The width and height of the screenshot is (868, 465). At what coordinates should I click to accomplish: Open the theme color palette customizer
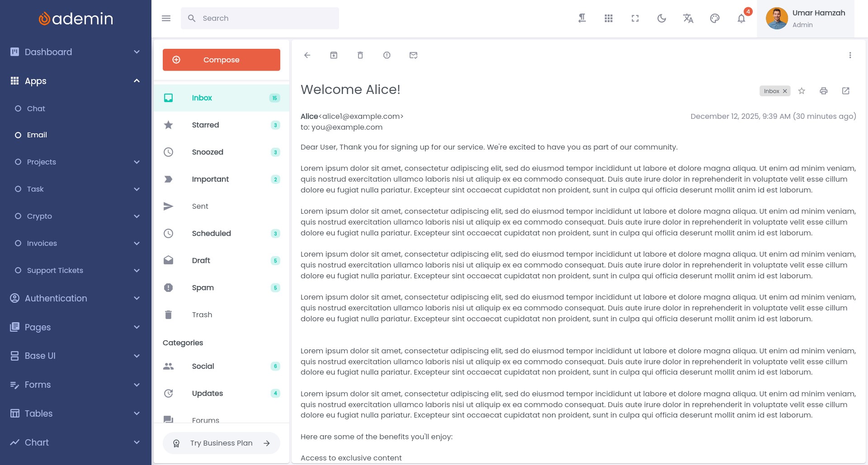(715, 19)
